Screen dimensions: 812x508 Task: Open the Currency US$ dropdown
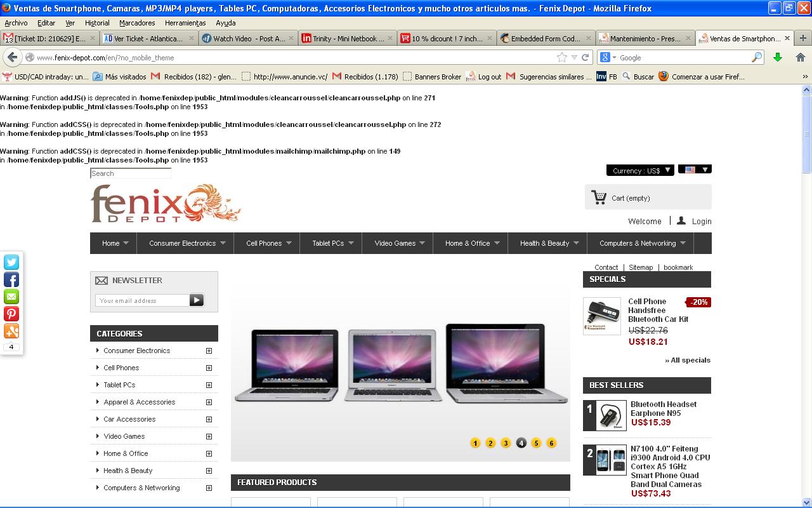(640, 170)
